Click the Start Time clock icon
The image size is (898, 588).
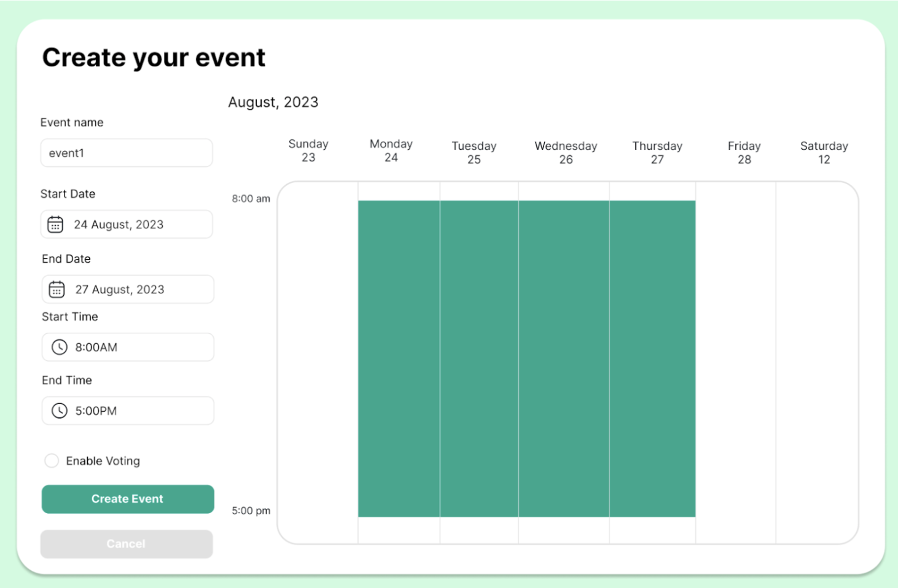(59, 347)
